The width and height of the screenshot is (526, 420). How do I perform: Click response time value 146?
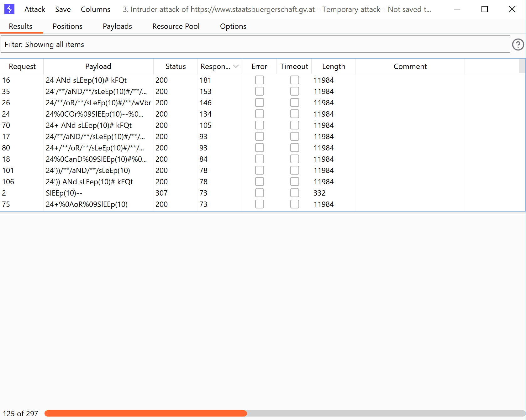[205, 103]
